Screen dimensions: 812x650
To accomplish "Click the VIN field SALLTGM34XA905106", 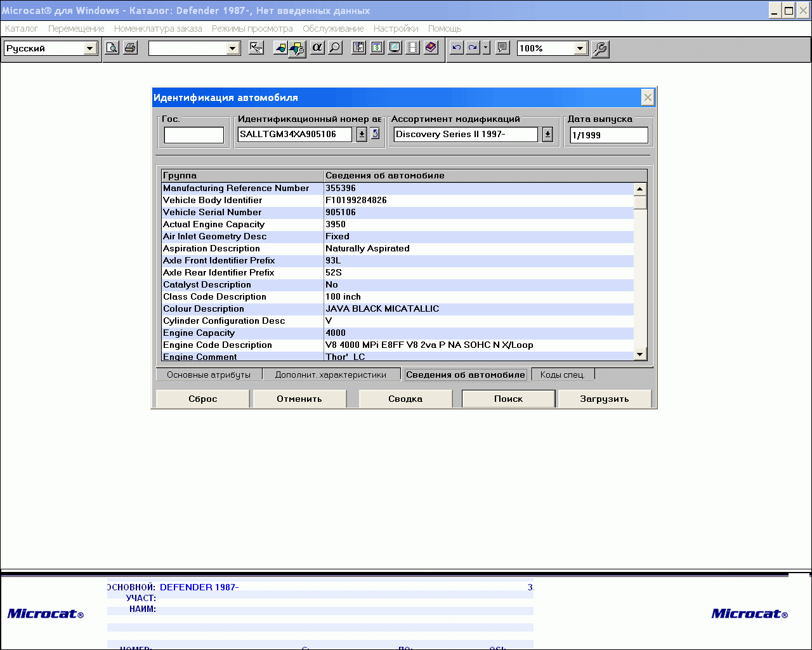I will click(x=295, y=134).
